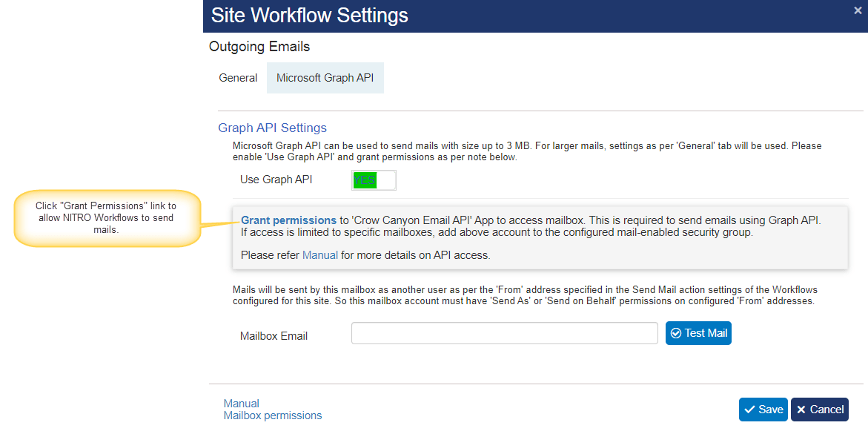
Task: Click the Test Mail button
Action: tap(698, 332)
